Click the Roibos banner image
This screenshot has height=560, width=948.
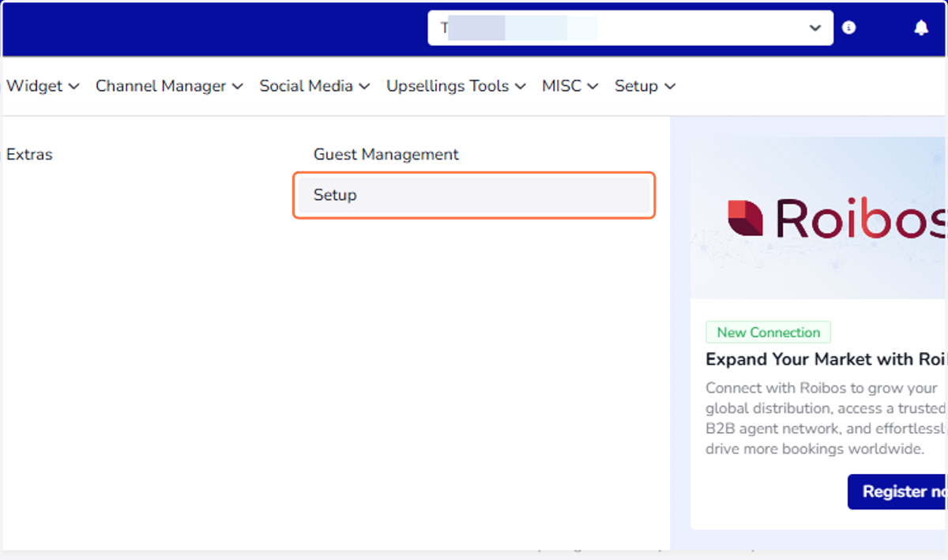[818, 218]
